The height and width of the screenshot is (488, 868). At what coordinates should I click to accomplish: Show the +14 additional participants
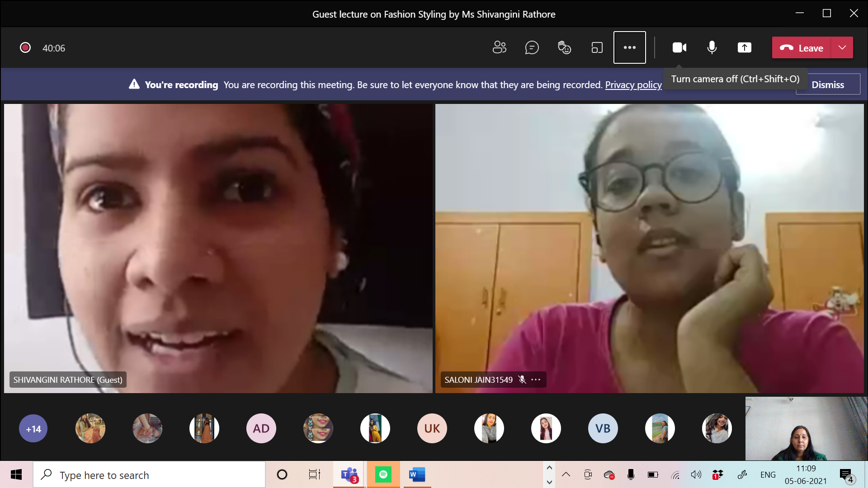pos(33,428)
